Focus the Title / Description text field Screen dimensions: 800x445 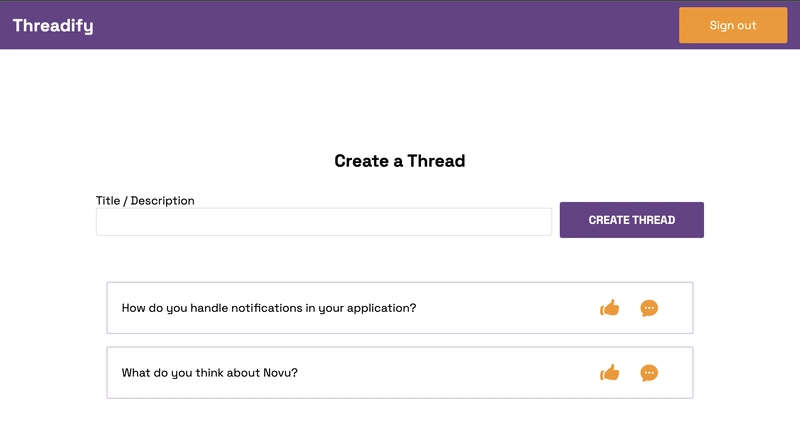(324, 221)
